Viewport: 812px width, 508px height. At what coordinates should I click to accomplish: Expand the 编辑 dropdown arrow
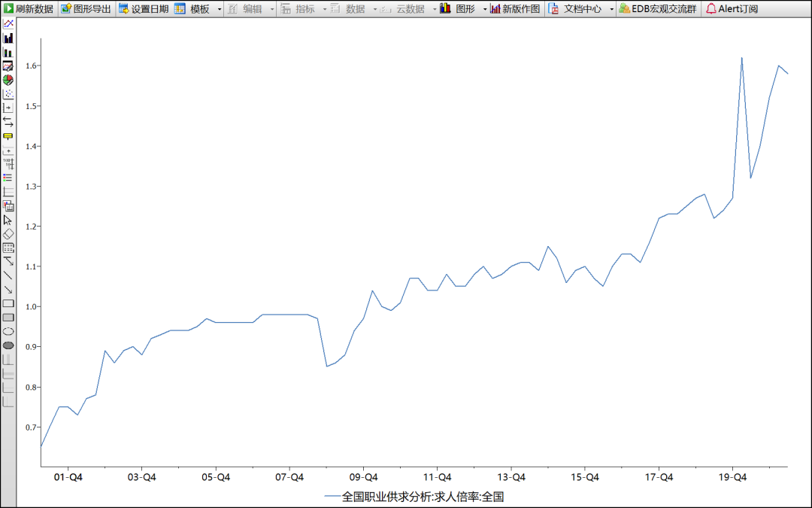coord(272,9)
